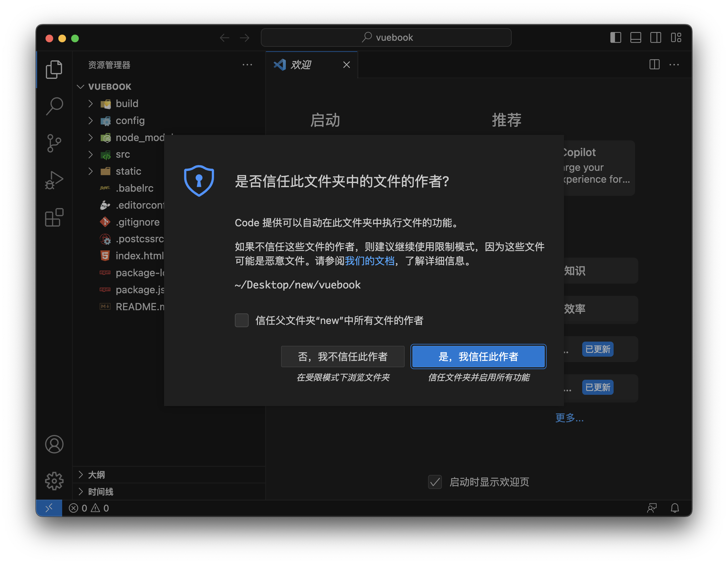Select the 欢迎 welcome tab
This screenshot has width=728, height=564.
pyautogui.click(x=301, y=65)
